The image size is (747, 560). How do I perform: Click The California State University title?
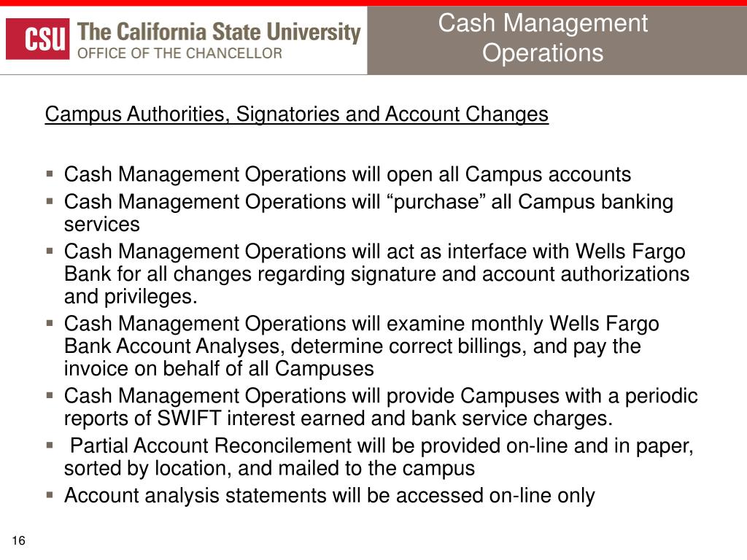(219, 32)
